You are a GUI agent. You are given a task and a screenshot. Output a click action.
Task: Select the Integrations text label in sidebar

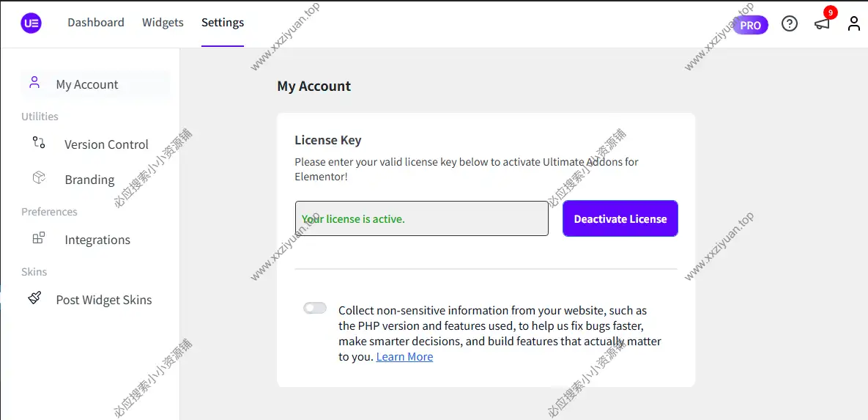click(97, 240)
